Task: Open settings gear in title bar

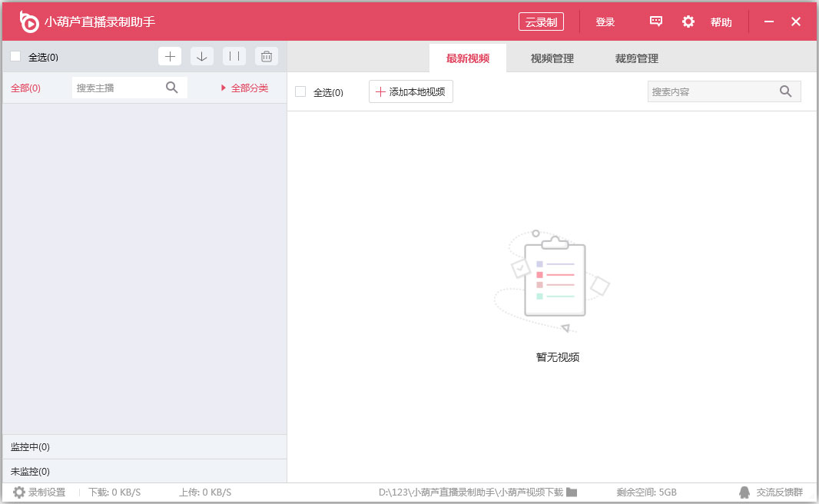Action: (688, 22)
